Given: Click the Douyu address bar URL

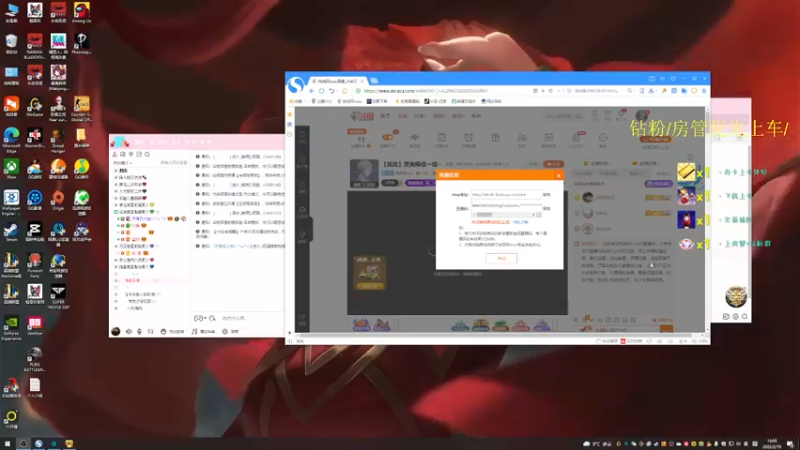Looking at the screenshot, I should point(426,91).
